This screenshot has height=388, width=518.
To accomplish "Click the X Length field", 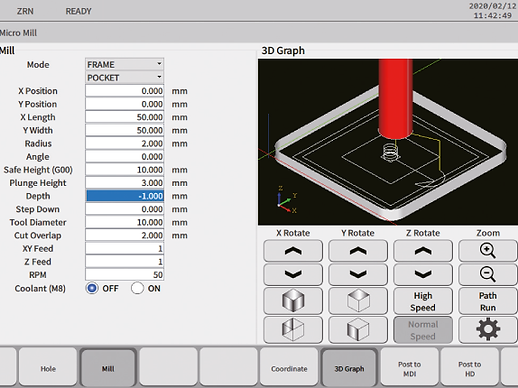I will coord(124,117).
